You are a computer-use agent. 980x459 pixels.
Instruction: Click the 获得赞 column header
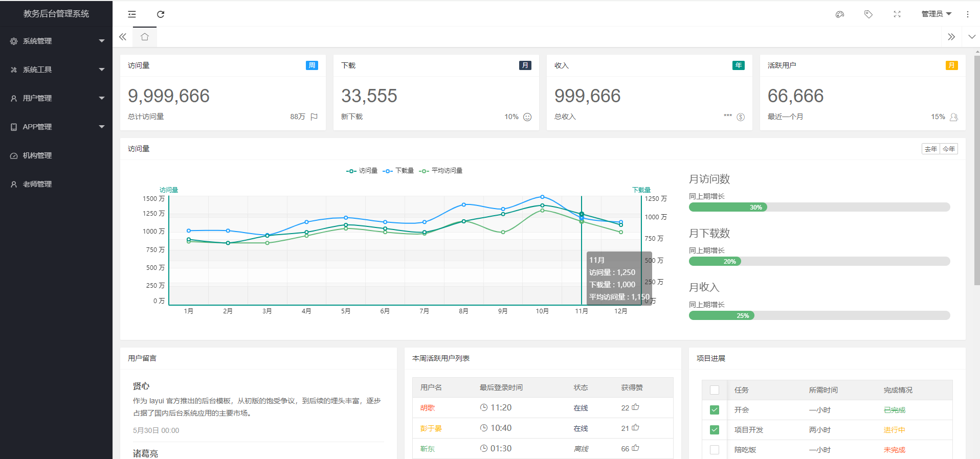click(x=632, y=387)
